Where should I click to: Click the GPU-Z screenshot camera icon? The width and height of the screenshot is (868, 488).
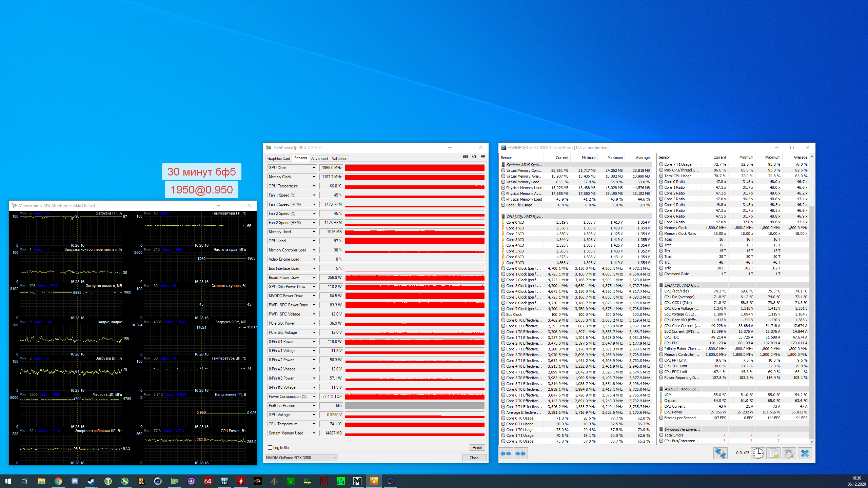coord(465,157)
